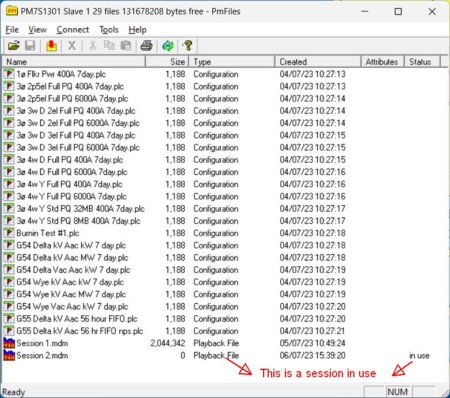Image resolution: width=450 pixels, height=398 pixels.
Task: Click the NUM indicator in status bar
Action: click(398, 391)
